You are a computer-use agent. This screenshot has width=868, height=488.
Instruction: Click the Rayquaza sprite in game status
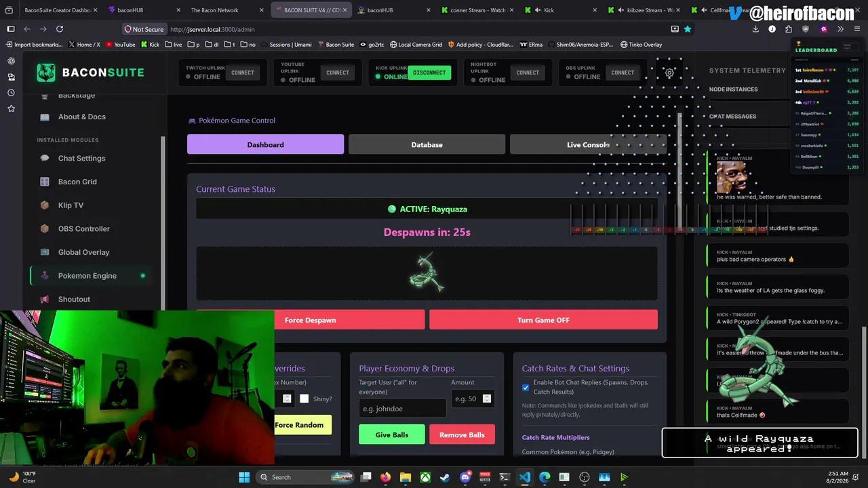pyautogui.click(x=427, y=272)
